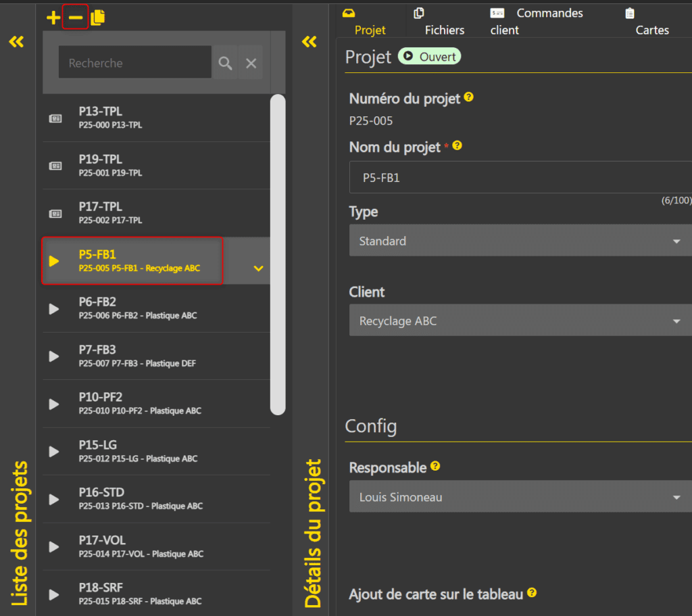Open the Commandes client tab
The width and height of the screenshot is (692, 616).
click(x=537, y=22)
